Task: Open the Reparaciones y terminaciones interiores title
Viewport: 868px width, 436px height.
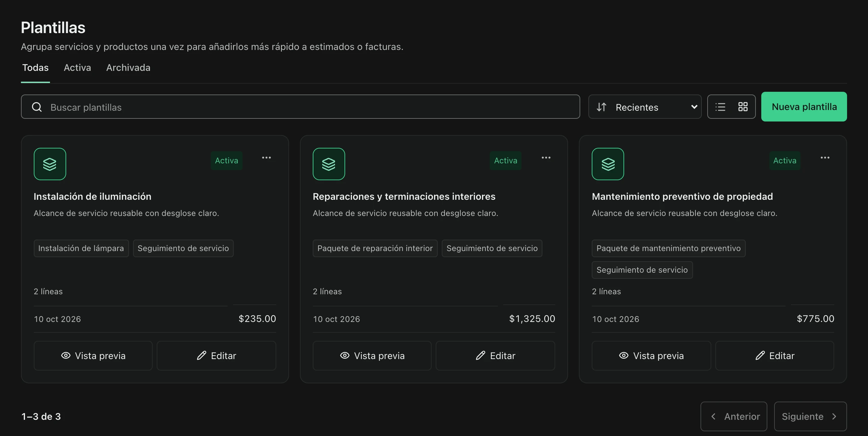Action: 404,196
